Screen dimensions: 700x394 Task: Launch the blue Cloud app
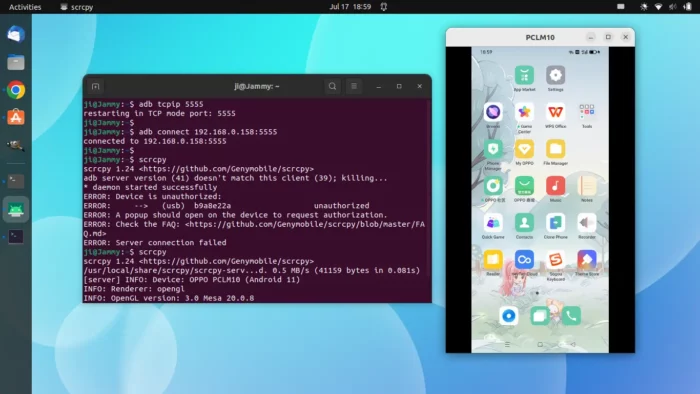point(524,260)
